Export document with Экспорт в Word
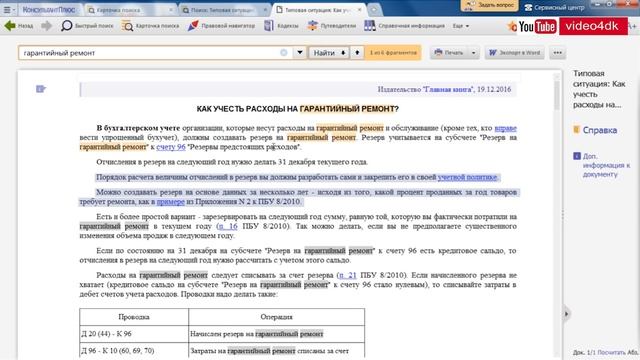This screenshot has height=360, width=640. coord(514,53)
